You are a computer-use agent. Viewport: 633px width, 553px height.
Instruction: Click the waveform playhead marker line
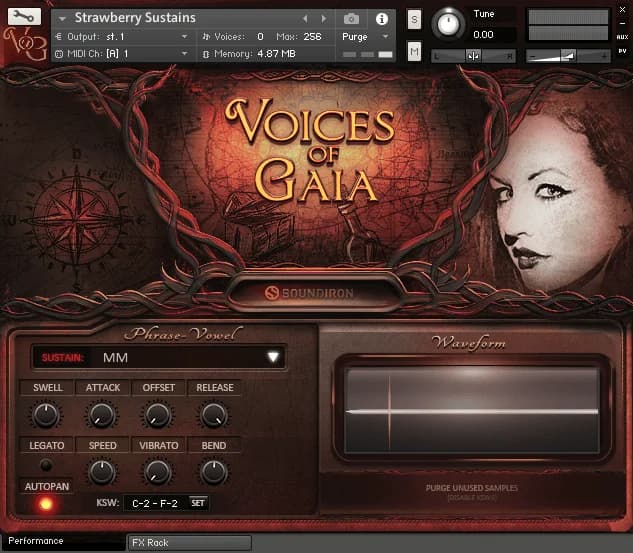coord(390,412)
